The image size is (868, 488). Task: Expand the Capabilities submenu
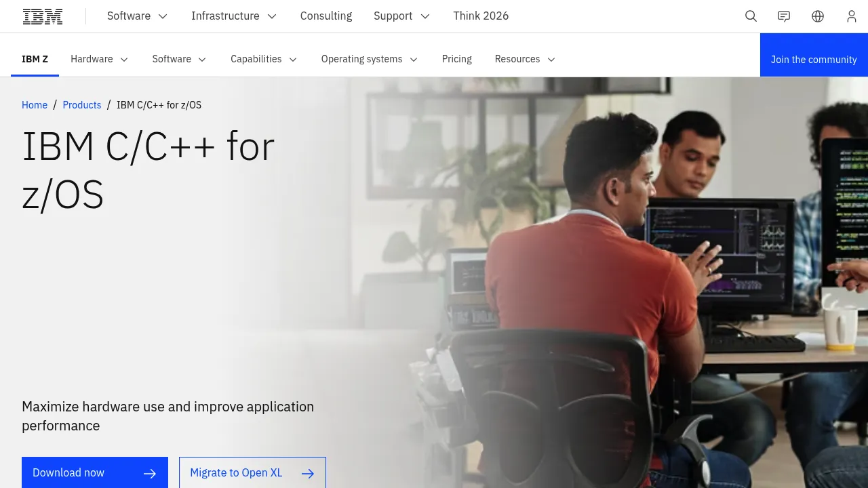264,59
